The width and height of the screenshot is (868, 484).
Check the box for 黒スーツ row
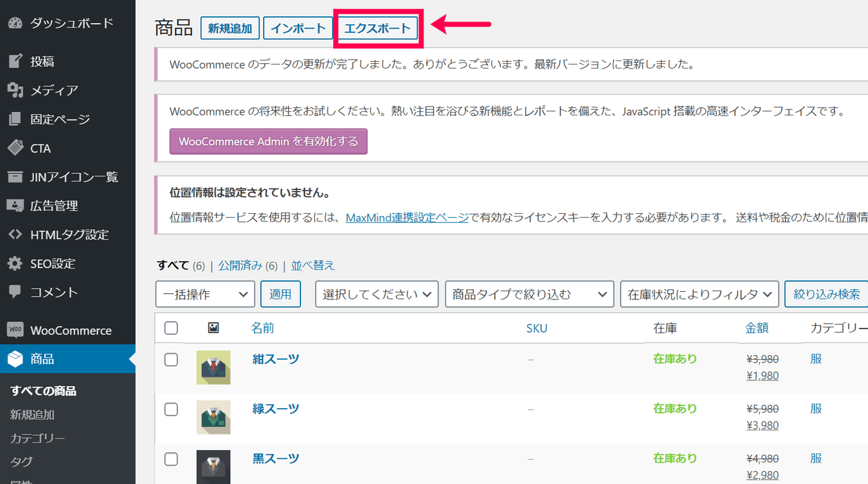171,459
